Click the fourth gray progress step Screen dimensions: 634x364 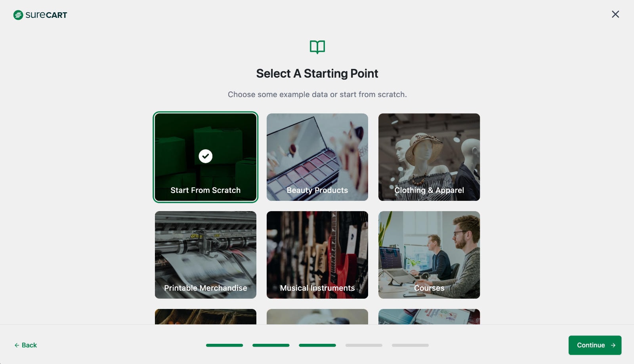[x=364, y=345]
